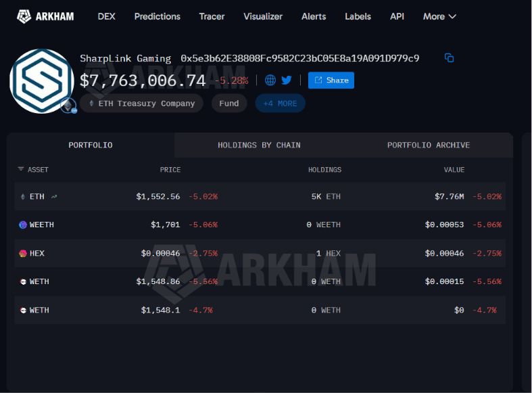Click the Ethereum chain badge on avatar

68,106
